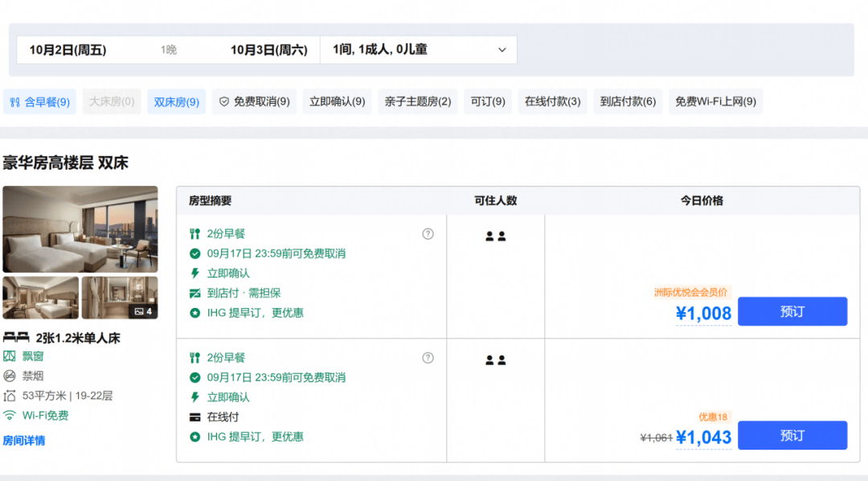The height and width of the screenshot is (481, 868).
Task: Click the no-smoking icon beside 禁烟
Action: tap(10, 376)
